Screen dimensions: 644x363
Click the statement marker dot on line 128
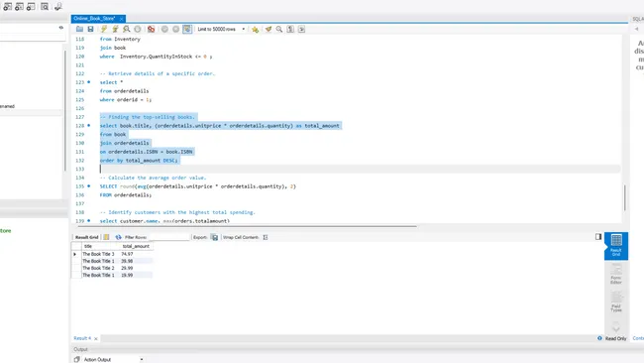pyautogui.click(x=89, y=125)
